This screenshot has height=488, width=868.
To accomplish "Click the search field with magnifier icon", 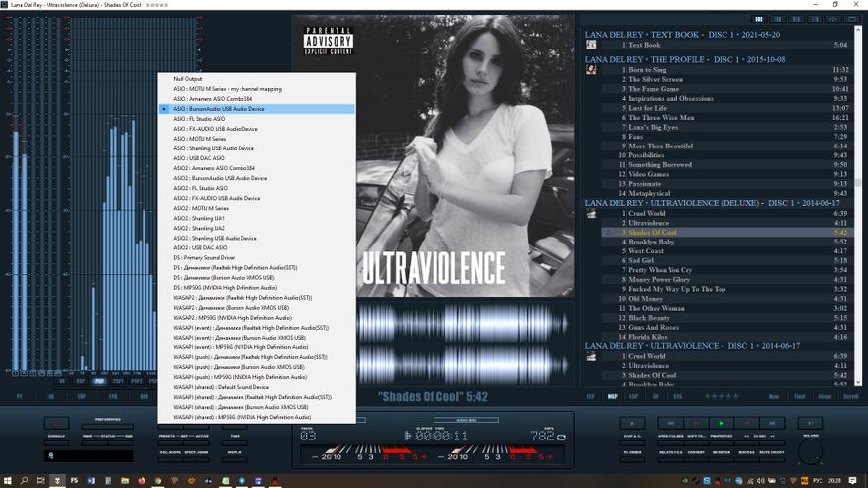I will [x=88, y=456].
